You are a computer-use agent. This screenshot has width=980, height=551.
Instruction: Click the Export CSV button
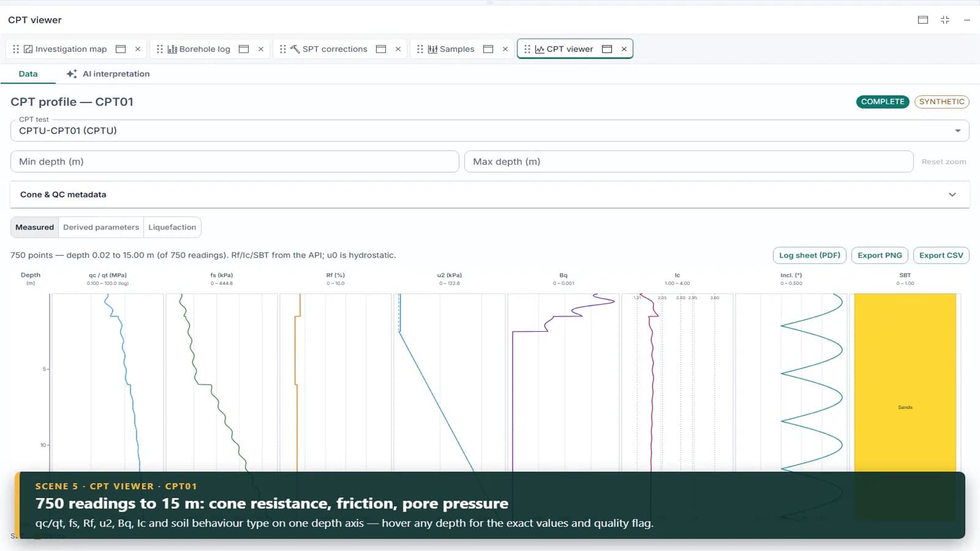click(x=941, y=255)
